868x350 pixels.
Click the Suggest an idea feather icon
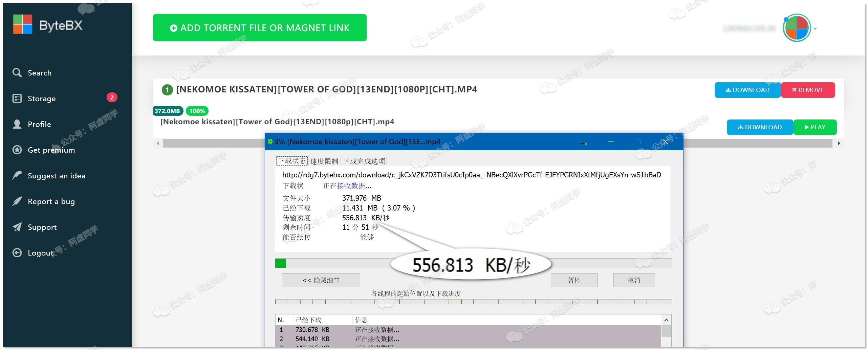click(17, 175)
